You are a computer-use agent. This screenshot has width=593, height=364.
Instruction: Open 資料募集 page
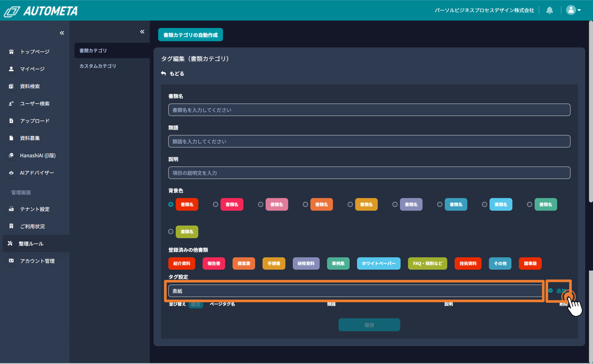click(30, 138)
